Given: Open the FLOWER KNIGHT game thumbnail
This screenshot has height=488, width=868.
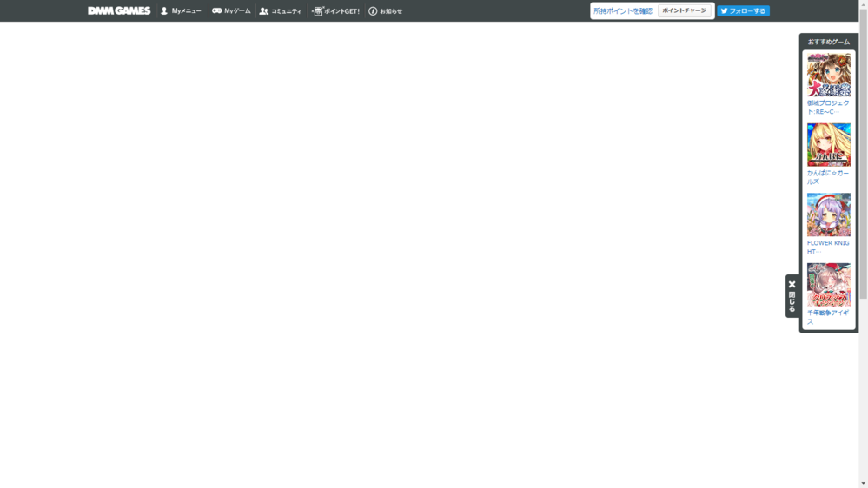Looking at the screenshot, I should click(x=828, y=214).
